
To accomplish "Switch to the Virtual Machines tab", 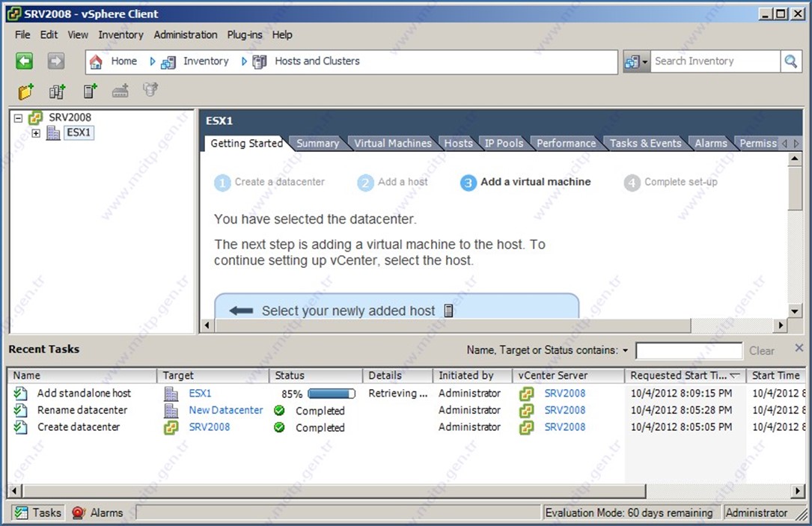I will pos(393,144).
